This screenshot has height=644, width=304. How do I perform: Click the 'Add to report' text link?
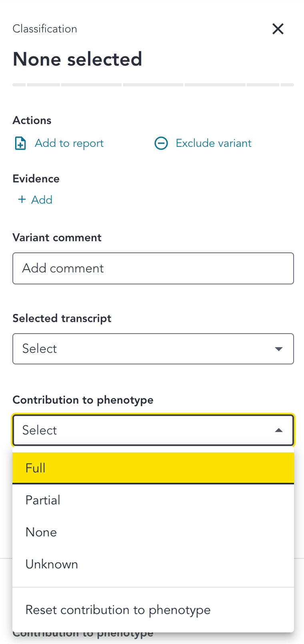[69, 143]
